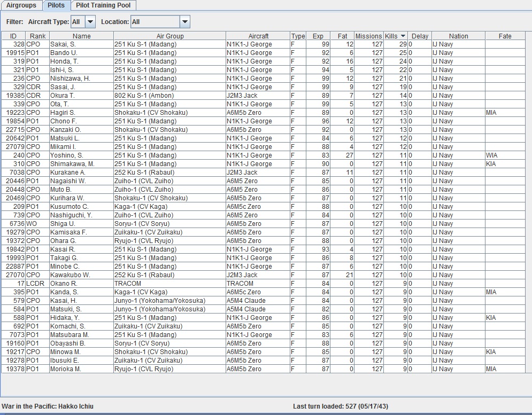
Task: Click A5M4 Claude in Kasai, H. row
Action: (x=246, y=300)
